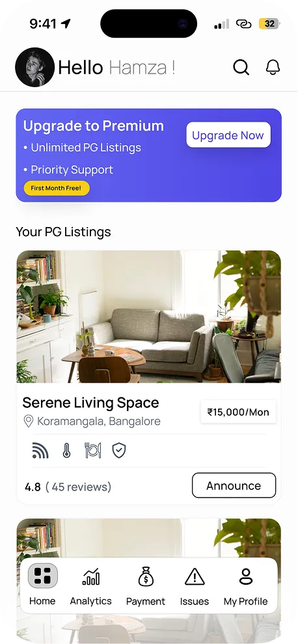Screen dimensions: 298x644
Task: Click the thermometer amenity icon
Action: [x=66, y=451]
